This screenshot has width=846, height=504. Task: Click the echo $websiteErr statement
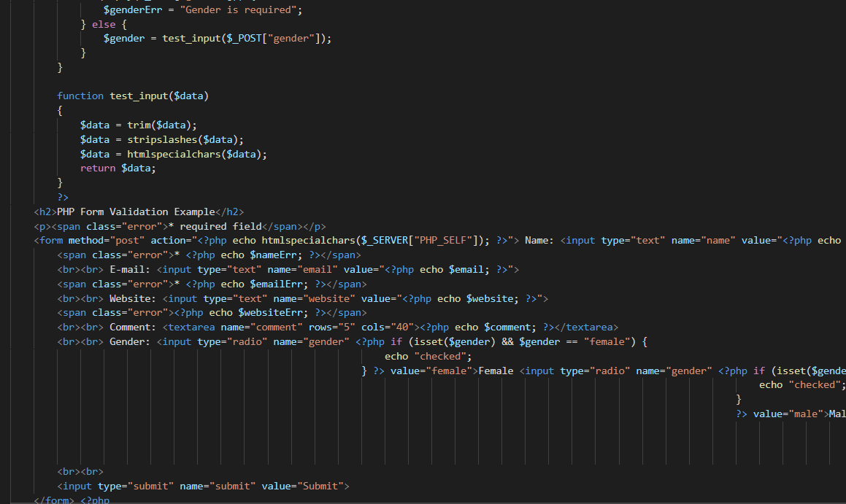[258, 313]
